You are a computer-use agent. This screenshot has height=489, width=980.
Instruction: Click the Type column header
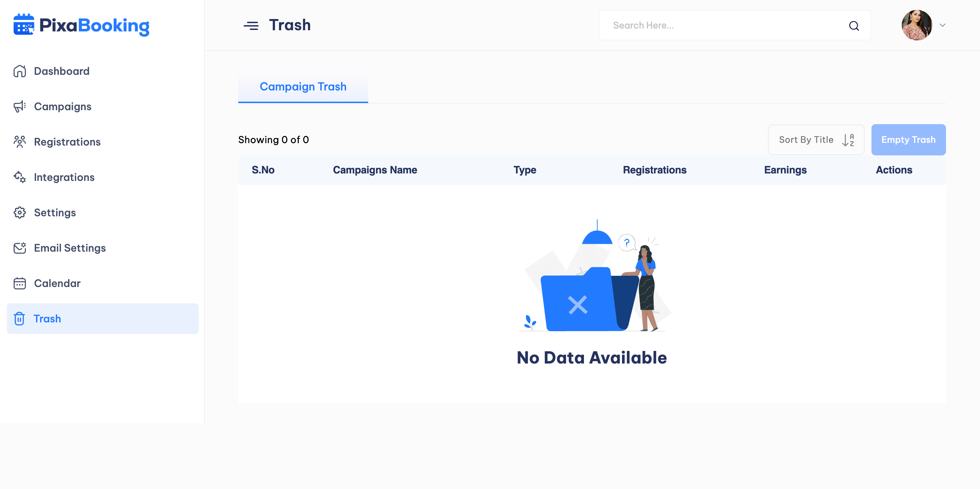click(525, 170)
